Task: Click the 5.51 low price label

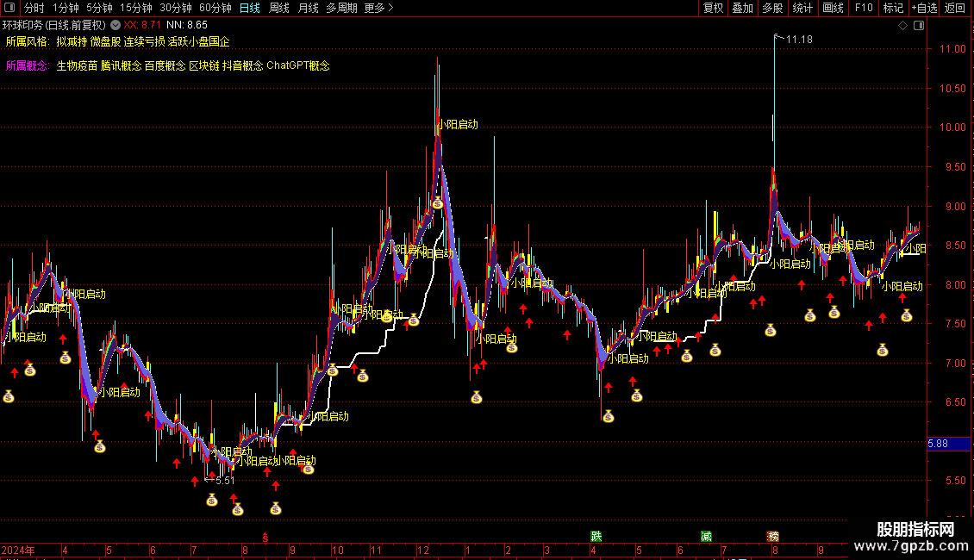Action: click(x=225, y=481)
